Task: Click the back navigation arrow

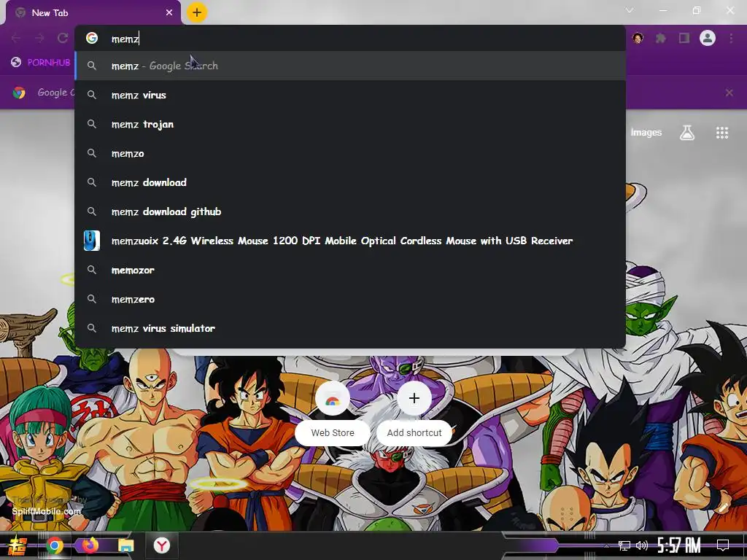Action: [x=16, y=38]
